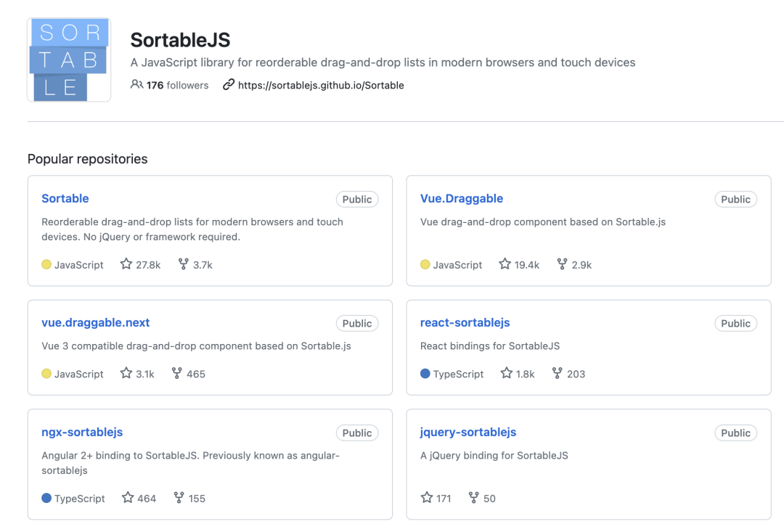Click the star icon for Vue.Draggable 19.4k
The height and width of the screenshot is (532, 784).
(505, 264)
